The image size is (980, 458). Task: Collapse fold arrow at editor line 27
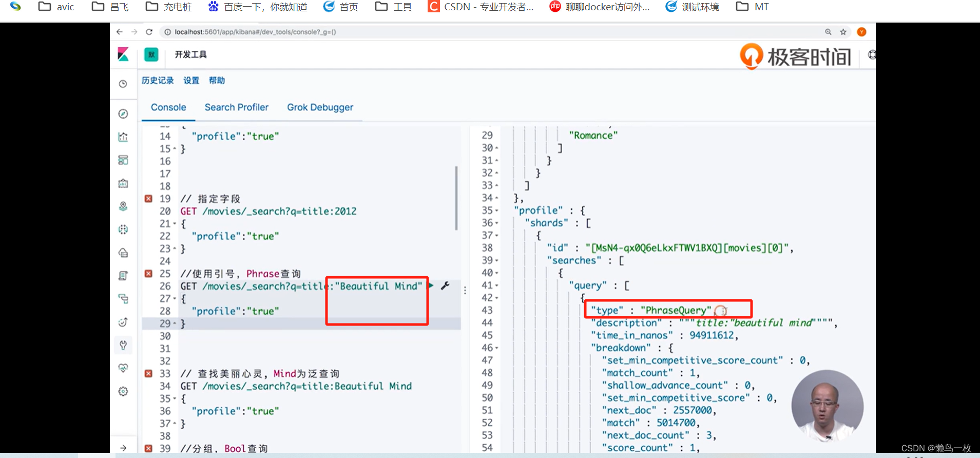[175, 299]
